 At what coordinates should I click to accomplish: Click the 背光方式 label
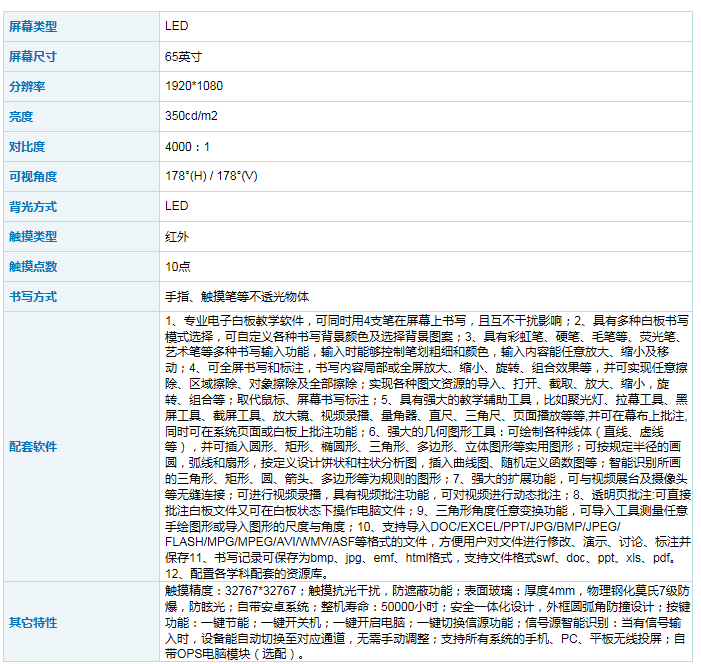tap(33, 207)
